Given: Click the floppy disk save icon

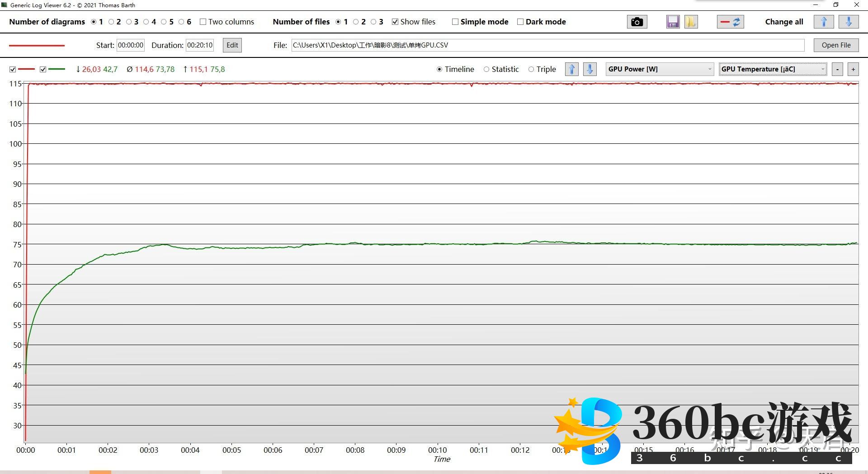Looking at the screenshot, I should (x=673, y=22).
